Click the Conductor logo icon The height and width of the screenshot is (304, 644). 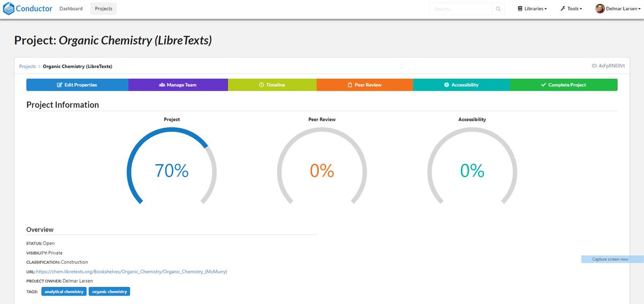pos(9,9)
